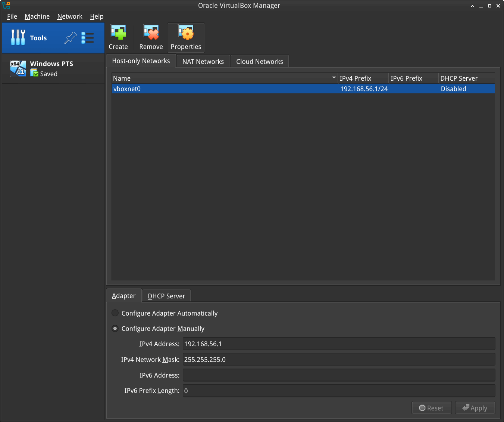Click the Tools wrench icon in sidebar
The image size is (504, 422).
coord(18,38)
